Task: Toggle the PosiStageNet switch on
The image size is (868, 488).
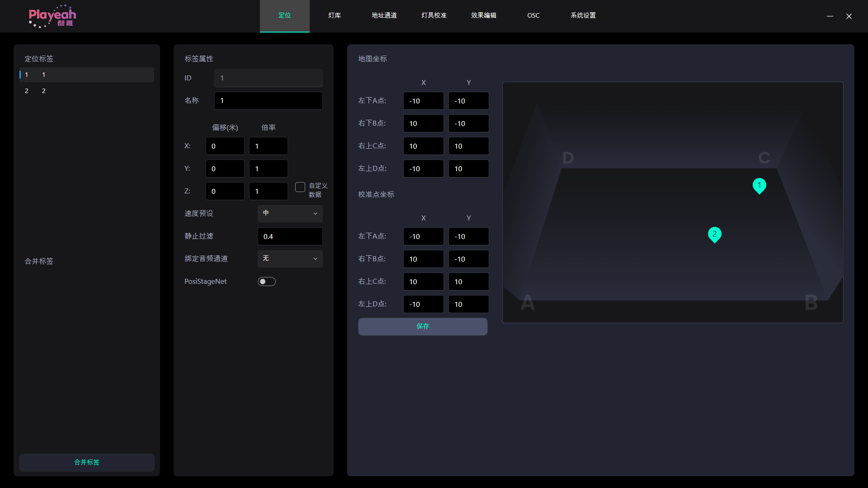Action: [267, 282]
